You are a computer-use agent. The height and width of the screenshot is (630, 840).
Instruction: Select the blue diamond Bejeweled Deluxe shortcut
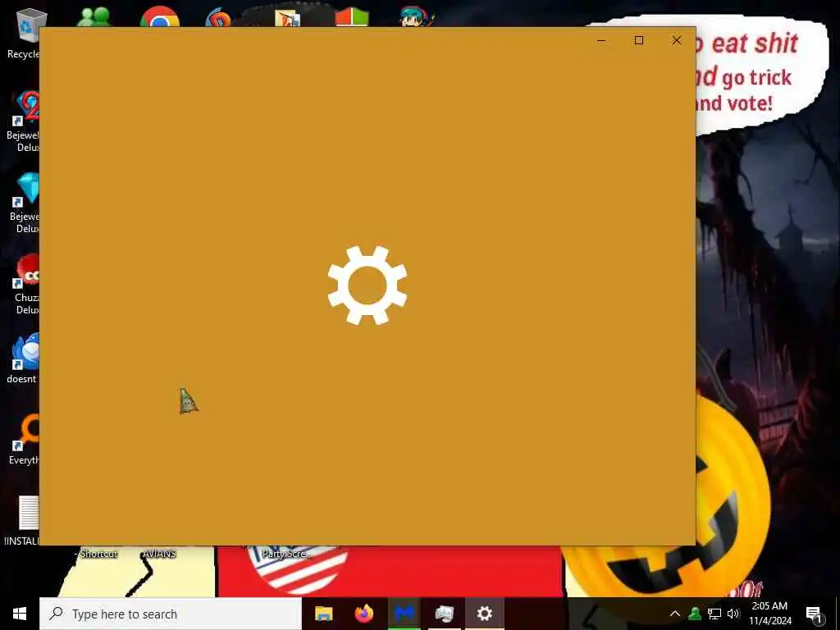pyautogui.click(x=25, y=203)
